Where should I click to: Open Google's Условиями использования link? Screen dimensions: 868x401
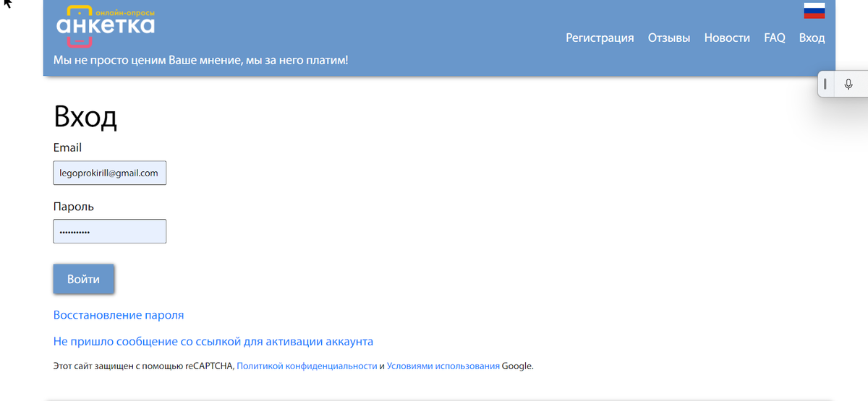[443, 366]
